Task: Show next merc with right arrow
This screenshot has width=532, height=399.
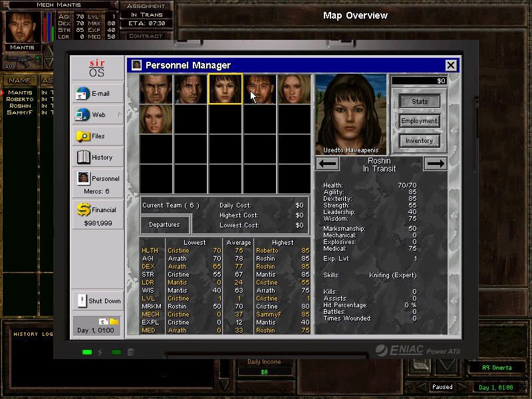Action: click(x=436, y=164)
